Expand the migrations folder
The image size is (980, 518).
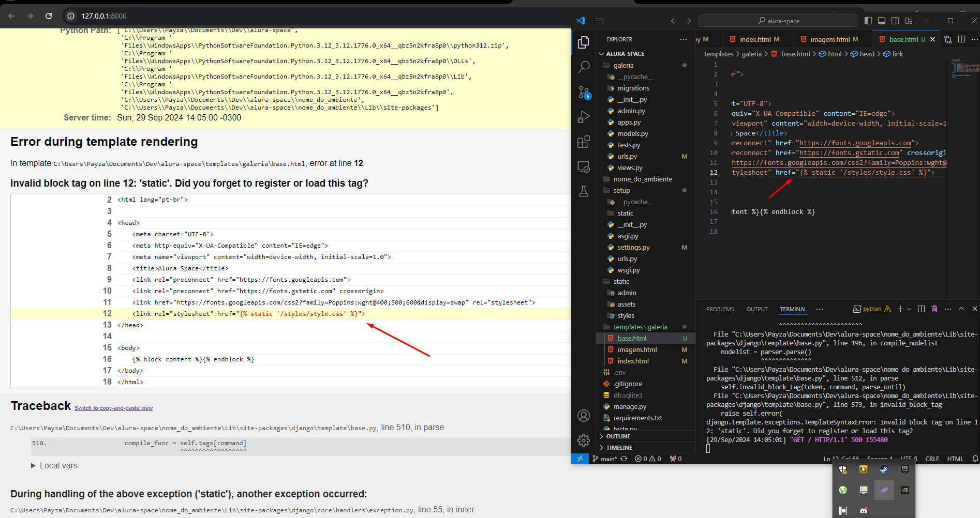point(646,88)
